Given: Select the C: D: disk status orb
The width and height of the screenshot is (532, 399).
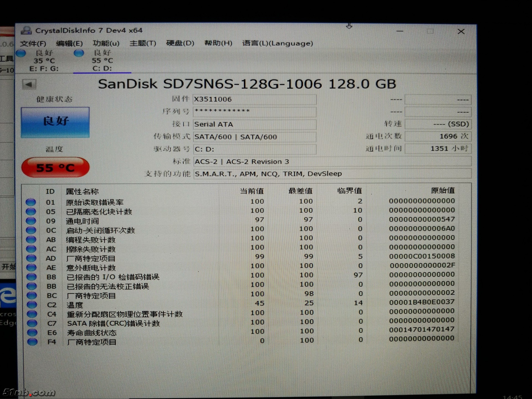Looking at the screenshot, I should pos(79,53).
